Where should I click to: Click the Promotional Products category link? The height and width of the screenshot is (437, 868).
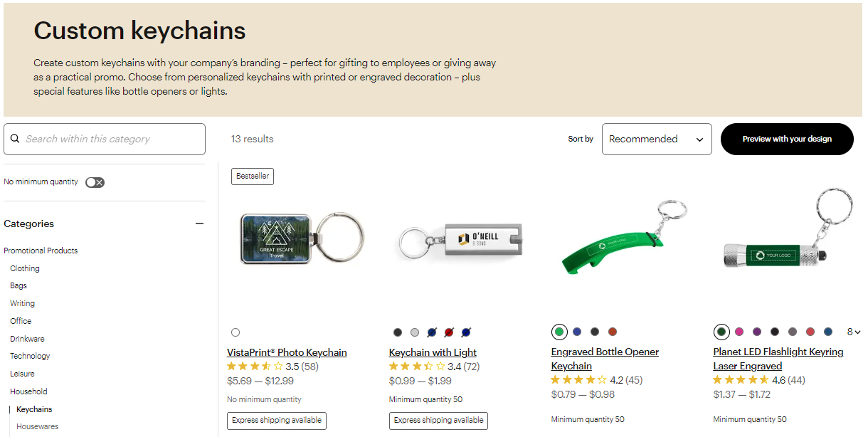[40, 250]
